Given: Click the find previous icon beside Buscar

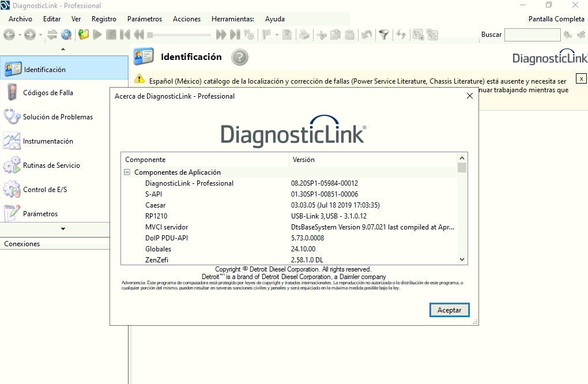Looking at the screenshot, I should (568, 35).
